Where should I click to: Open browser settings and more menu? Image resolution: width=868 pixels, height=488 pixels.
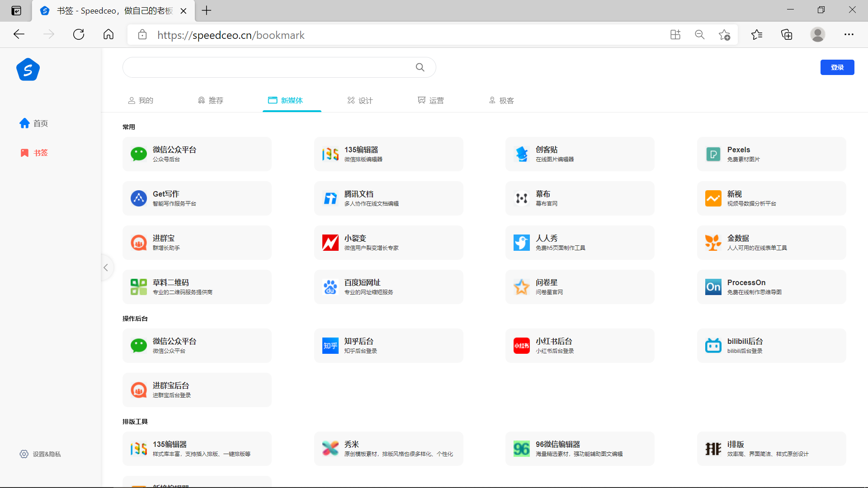tap(849, 34)
